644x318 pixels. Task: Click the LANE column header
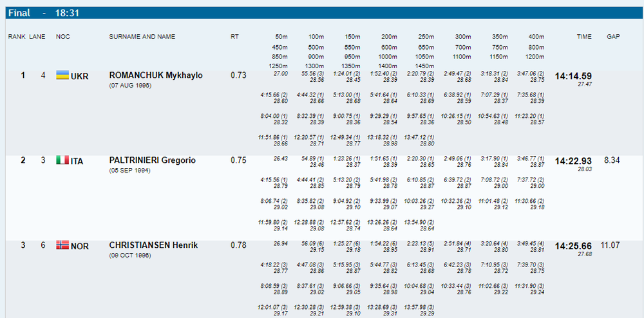pos(37,37)
